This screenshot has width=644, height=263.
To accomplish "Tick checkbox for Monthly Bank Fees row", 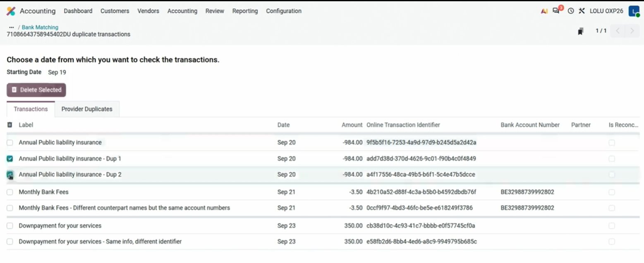I will (x=10, y=192).
